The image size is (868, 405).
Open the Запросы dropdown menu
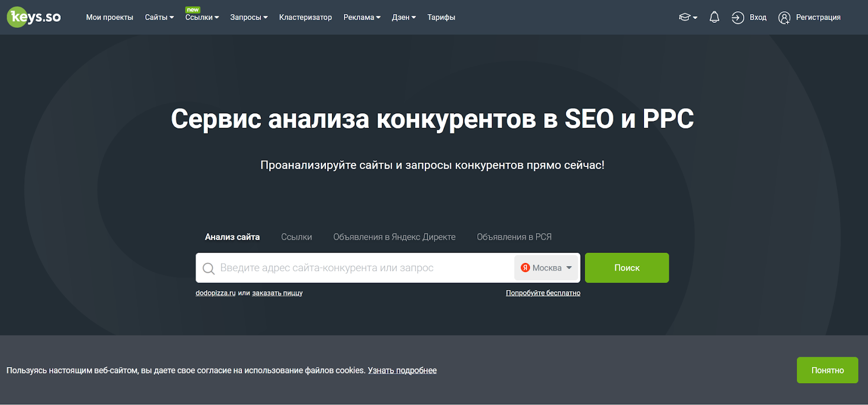[x=248, y=17]
